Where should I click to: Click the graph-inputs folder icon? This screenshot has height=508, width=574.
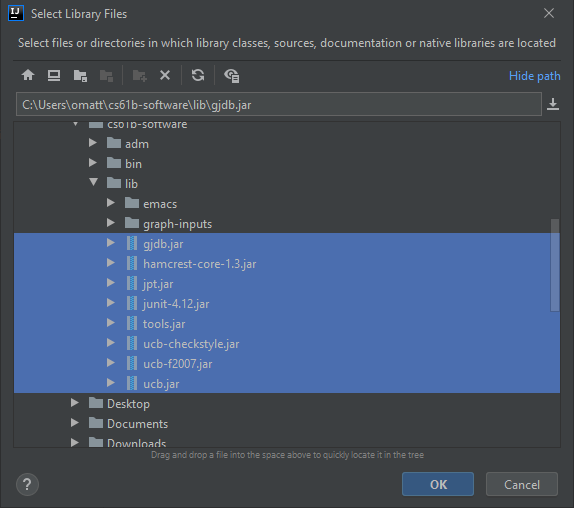tap(132, 223)
